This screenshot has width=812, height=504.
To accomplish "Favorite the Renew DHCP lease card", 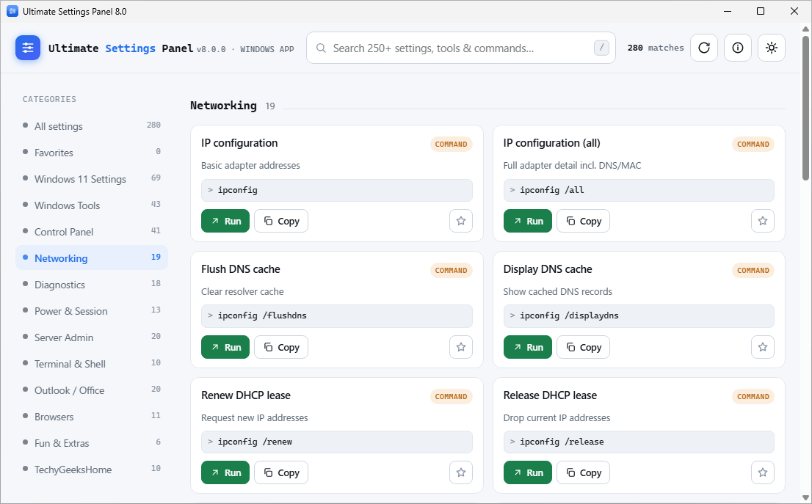I will click(x=461, y=472).
